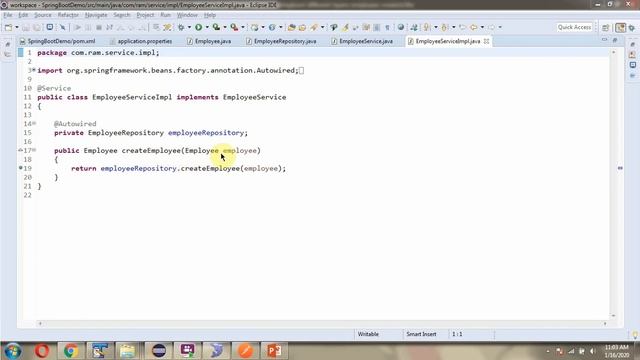The height and width of the screenshot is (360, 640).
Task: Collapse the createEmployee method fold at line 17
Action: click(x=34, y=150)
